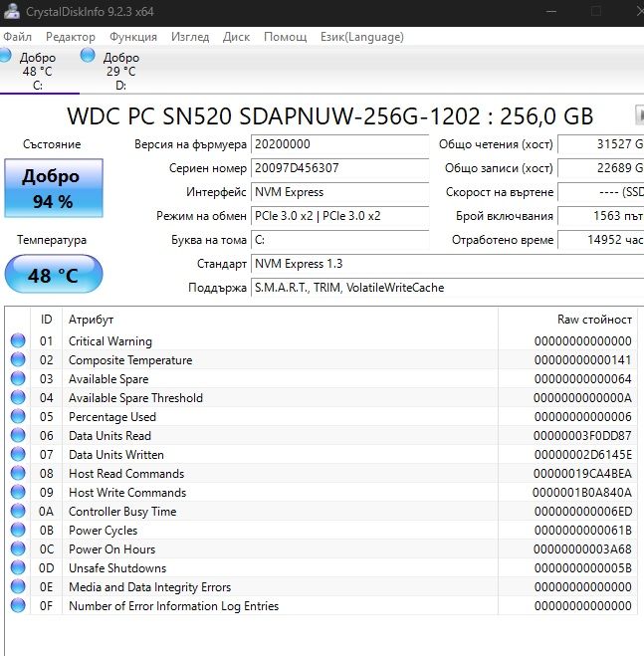
Task: Click the rotation rate field ---- (SSD
Action: pyautogui.click(x=601, y=192)
